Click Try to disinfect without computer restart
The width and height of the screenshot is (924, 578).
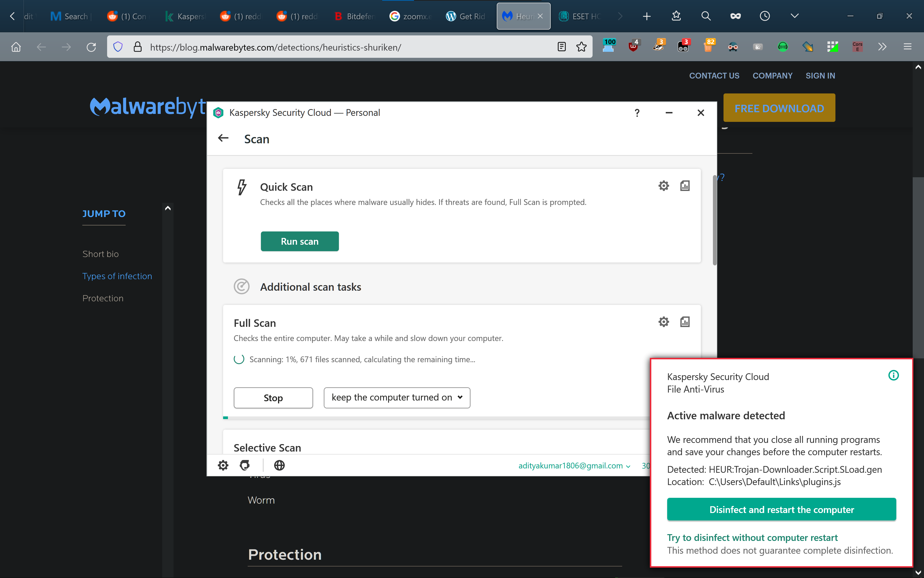click(x=752, y=538)
